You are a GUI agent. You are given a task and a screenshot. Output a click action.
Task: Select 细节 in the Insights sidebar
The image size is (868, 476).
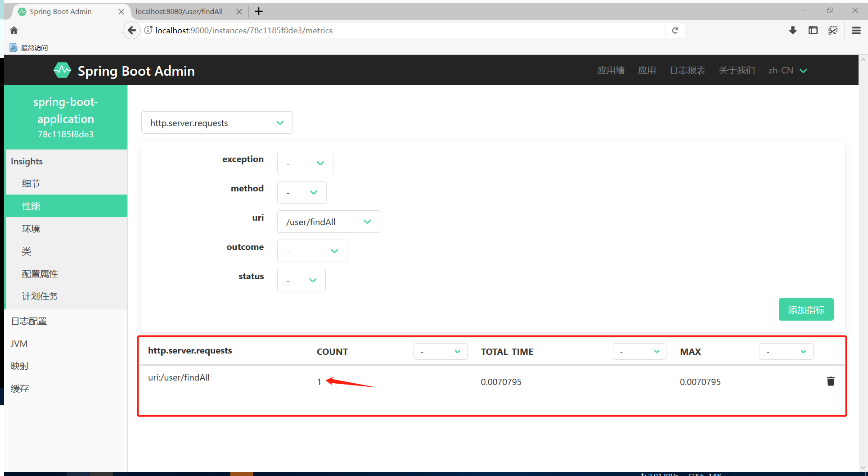click(67, 183)
